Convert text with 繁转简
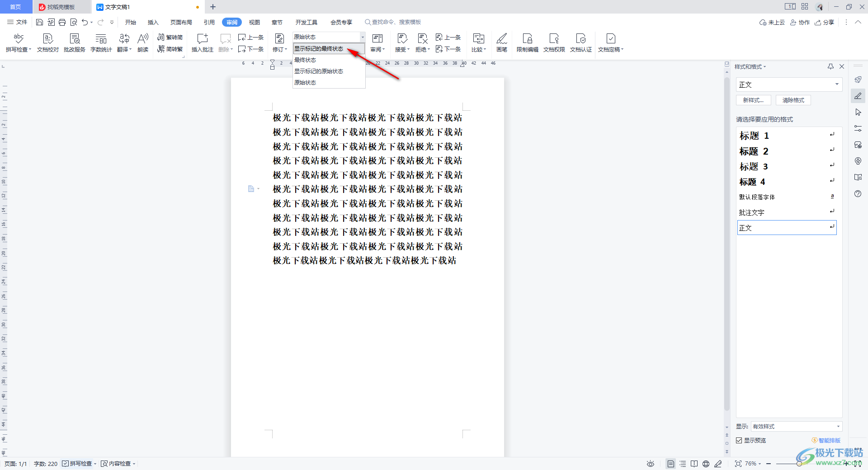 click(x=170, y=38)
